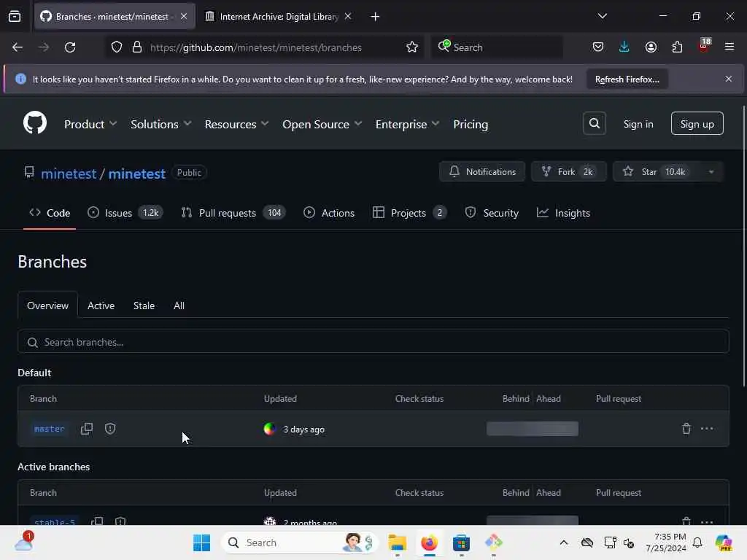Open Microsoft Store from taskbar
Image resolution: width=747 pixels, height=560 pixels.
[461, 542]
